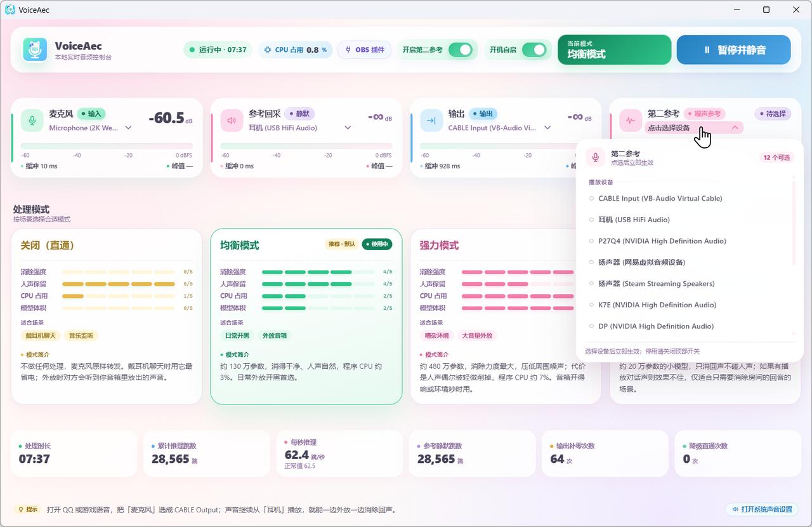This screenshot has width=812, height=527.
Task: Click the 运行中 · 07:37 status pill
Action: 218,50
